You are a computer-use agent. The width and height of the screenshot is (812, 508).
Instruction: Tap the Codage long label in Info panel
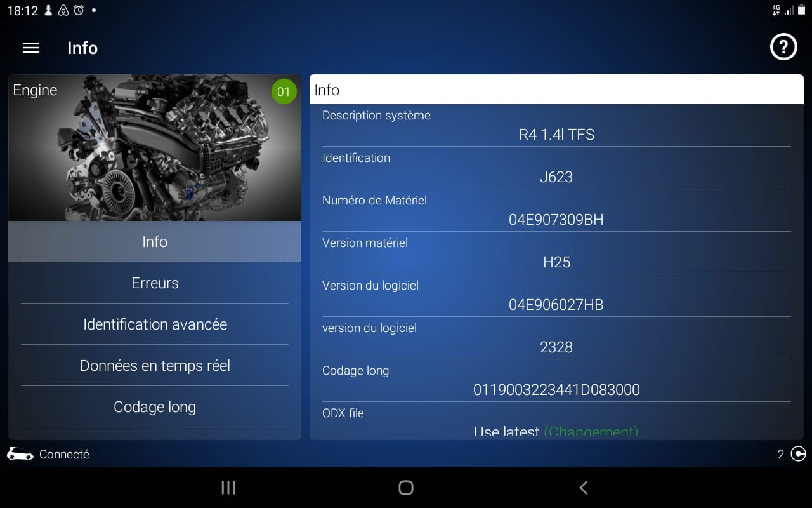355,371
